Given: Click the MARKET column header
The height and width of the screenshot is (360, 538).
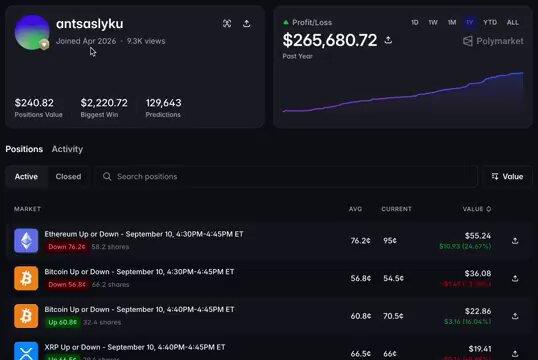Looking at the screenshot, I should [27, 209].
